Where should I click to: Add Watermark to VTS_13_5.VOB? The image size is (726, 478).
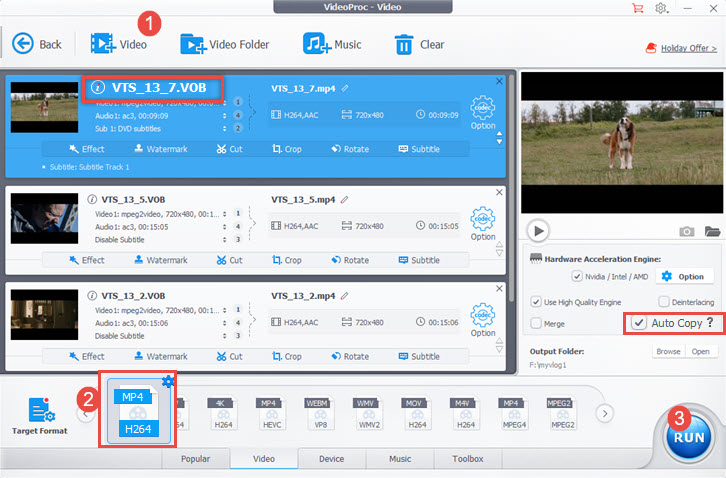pyautogui.click(x=161, y=260)
